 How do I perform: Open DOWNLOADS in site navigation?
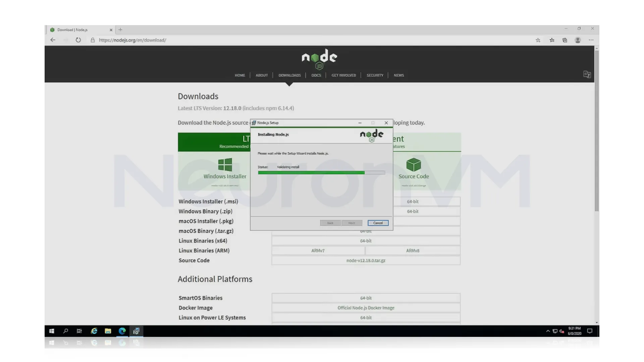289,75
